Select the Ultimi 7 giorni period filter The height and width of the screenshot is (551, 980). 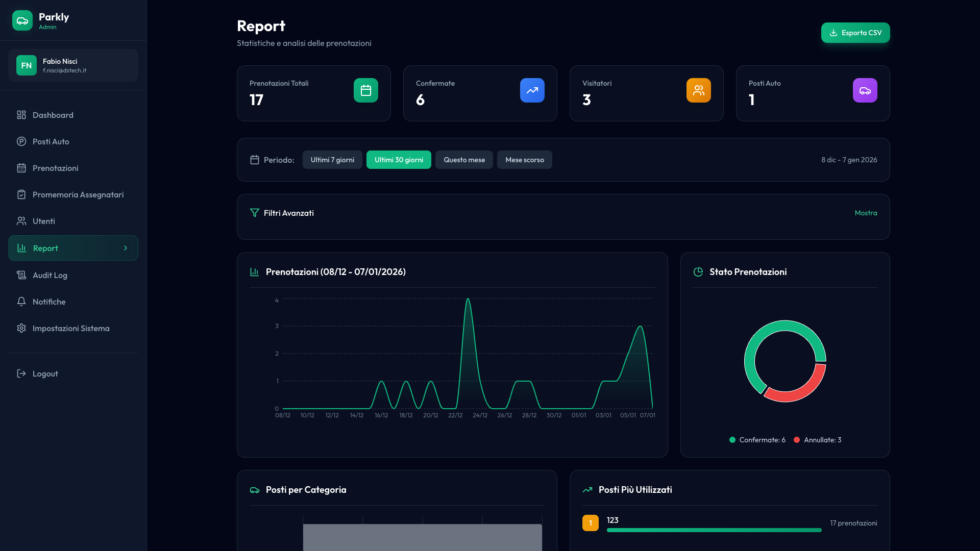[332, 160]
